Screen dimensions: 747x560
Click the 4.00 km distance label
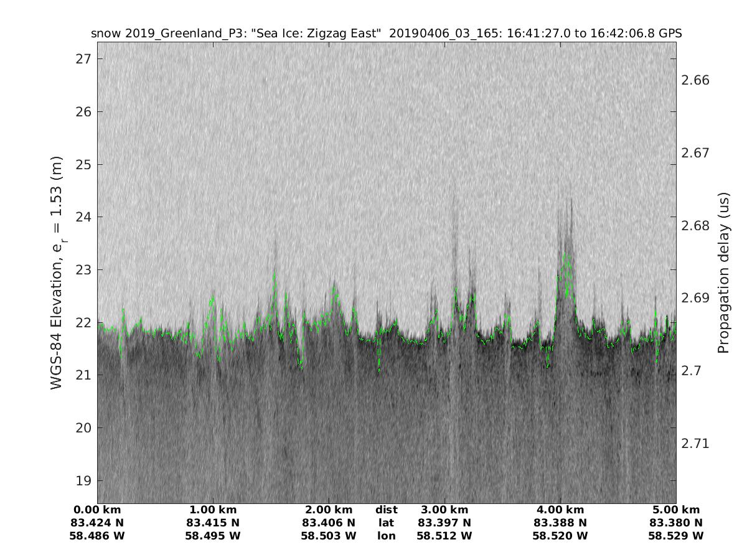click(x=560, y=510)
